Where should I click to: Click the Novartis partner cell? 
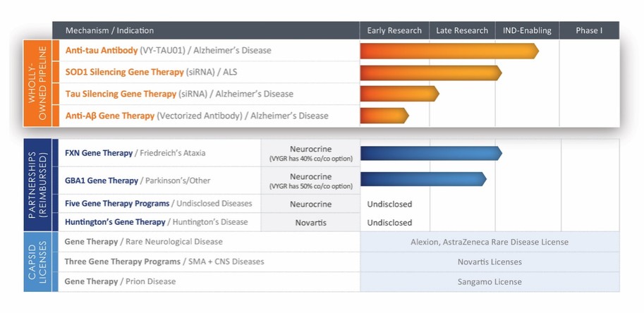[310, 222]
